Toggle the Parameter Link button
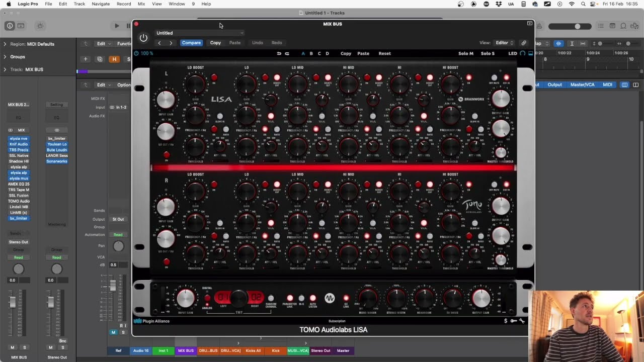The width and height of the screenshot is (644, 362). tap(290, 298)
